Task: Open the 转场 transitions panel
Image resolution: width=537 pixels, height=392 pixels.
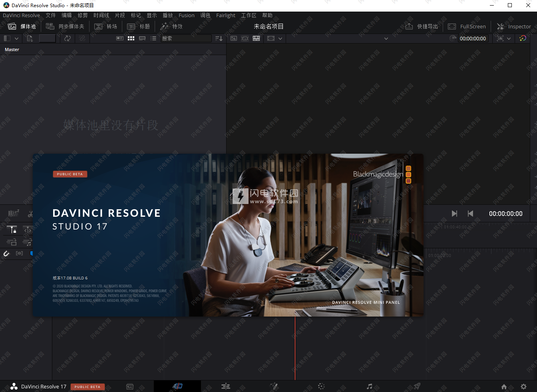Action: [106, 26]
